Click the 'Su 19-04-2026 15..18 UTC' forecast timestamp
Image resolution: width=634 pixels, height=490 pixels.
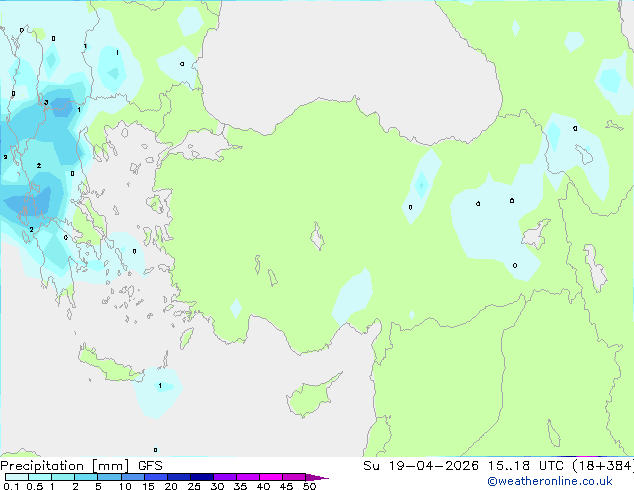point(463,466)
